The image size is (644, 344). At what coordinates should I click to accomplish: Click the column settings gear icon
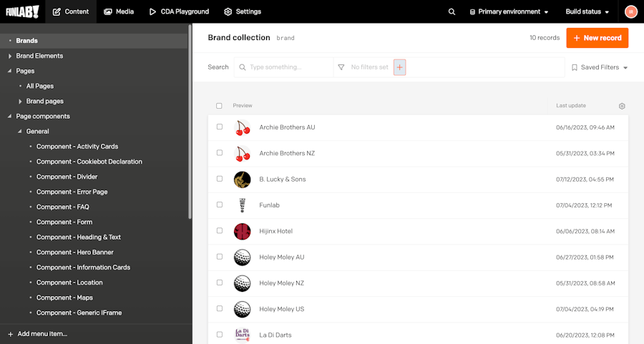tap(622, 106)
